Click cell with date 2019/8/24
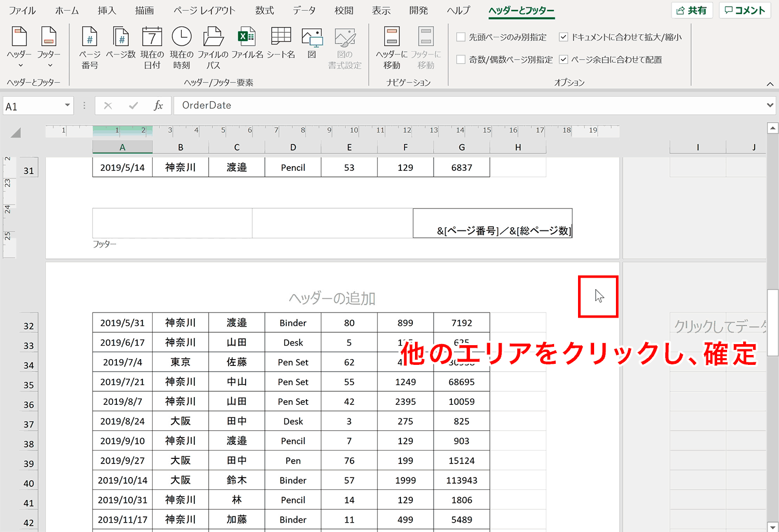The width and height of the screenshot is (779, 532). [123, 421]
